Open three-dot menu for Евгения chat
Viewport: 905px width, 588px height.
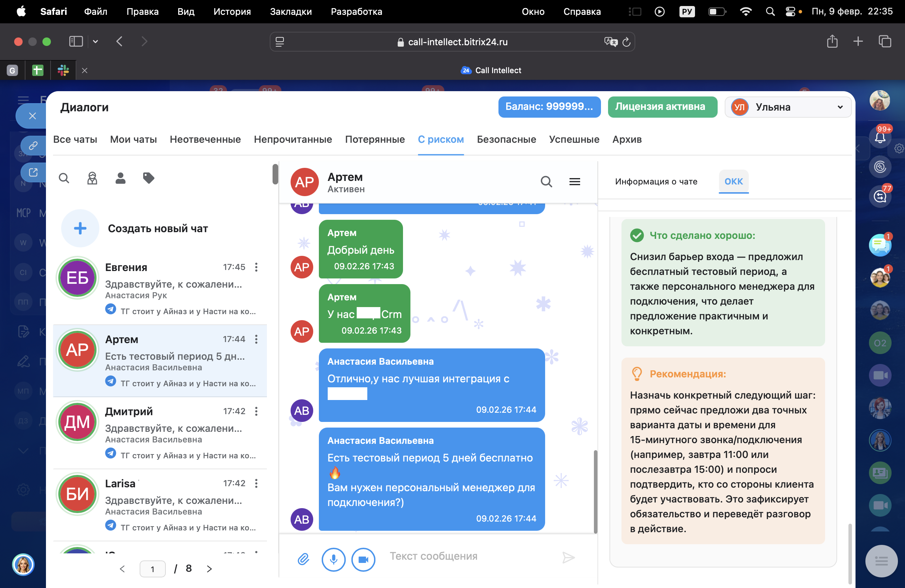pyautogui.click(x=256, y=267)
